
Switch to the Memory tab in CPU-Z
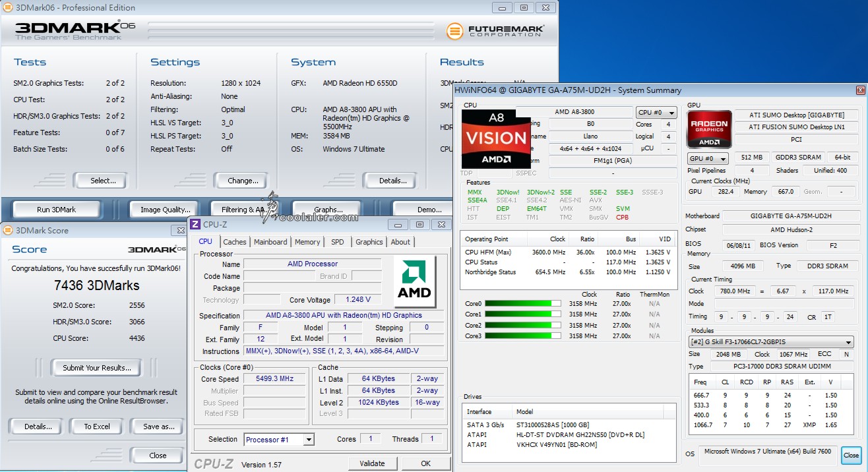tap(307, 242)
